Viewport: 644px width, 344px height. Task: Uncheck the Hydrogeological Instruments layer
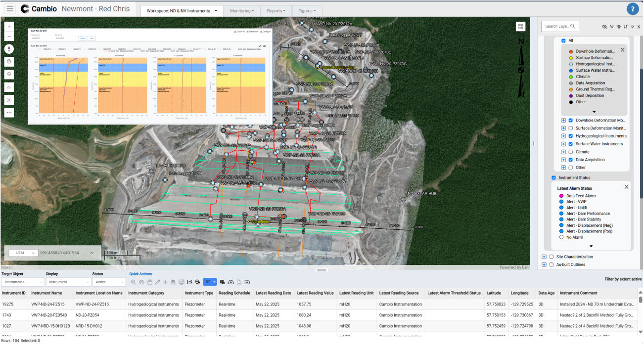pyautogui.click(x=571, y=136)
